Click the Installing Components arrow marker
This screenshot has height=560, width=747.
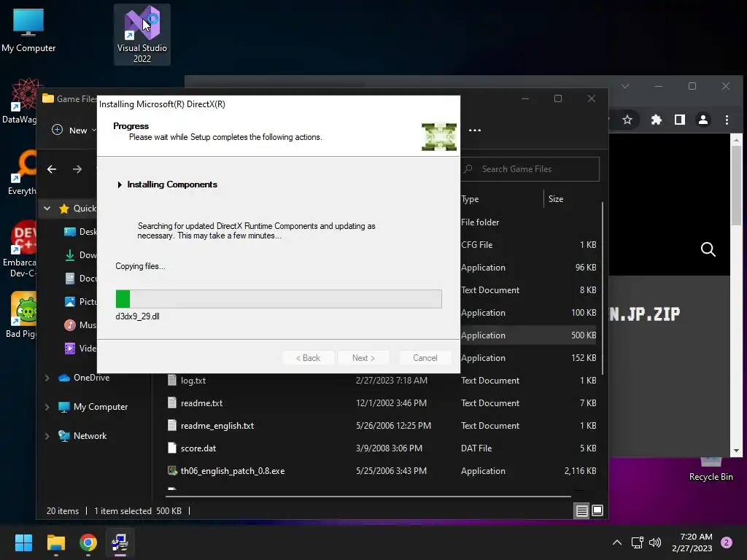(x=119, y=184)
